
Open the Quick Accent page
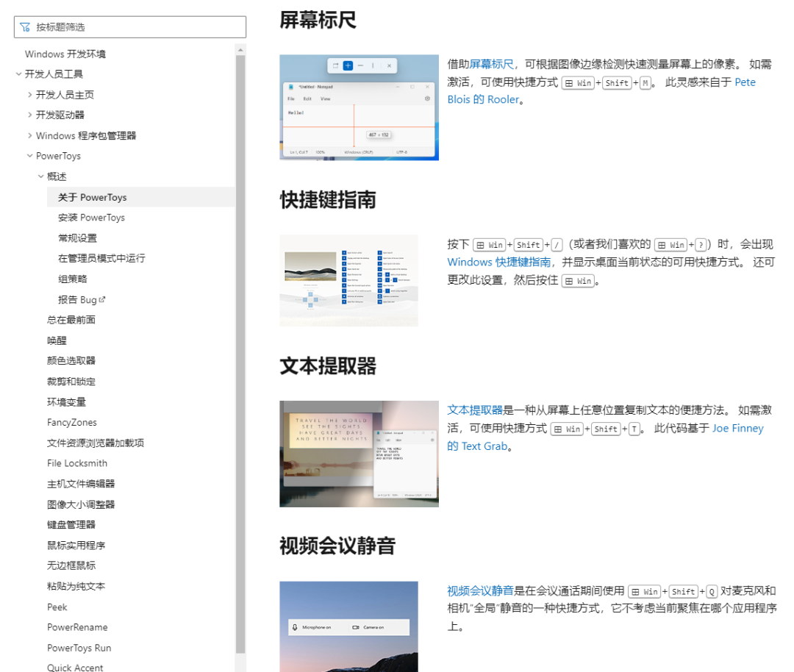75,668
